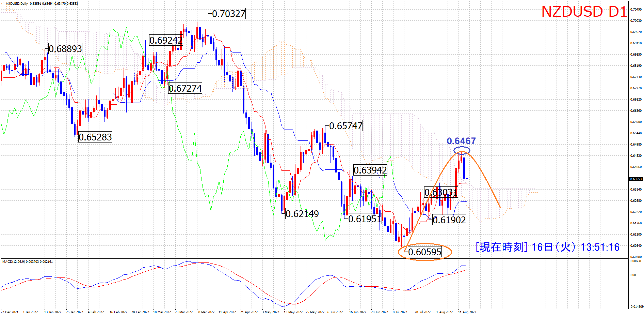Click the NZDUSD,Daily header text
Viewport: 644px width, 316px height.
pyautogui.click(x=17, y=4)
